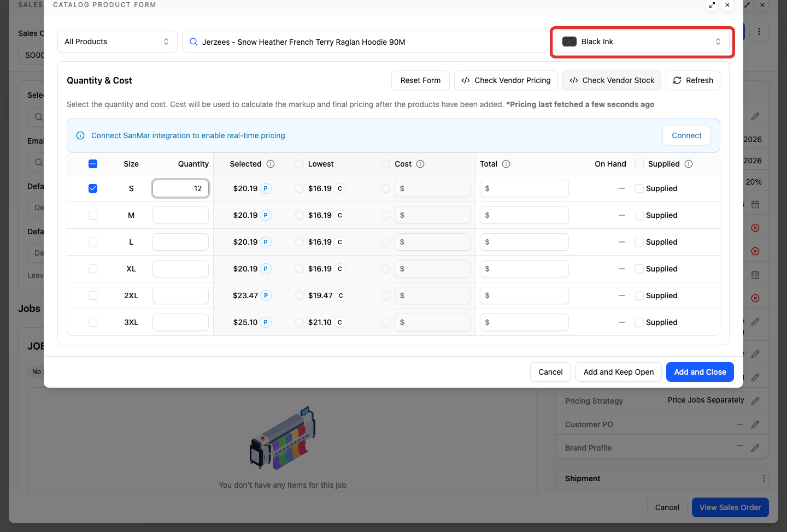Click Add and Keep Open button

click(619, 372)
